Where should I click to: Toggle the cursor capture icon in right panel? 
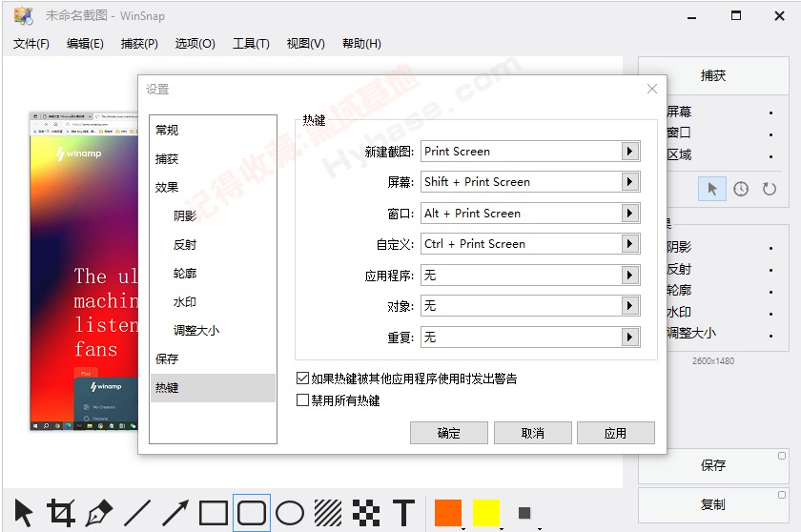[x=712, y=190]
